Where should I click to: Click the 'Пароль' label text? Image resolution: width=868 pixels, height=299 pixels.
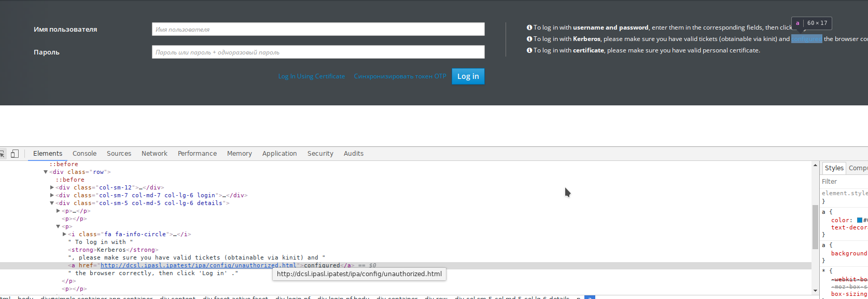47,52
